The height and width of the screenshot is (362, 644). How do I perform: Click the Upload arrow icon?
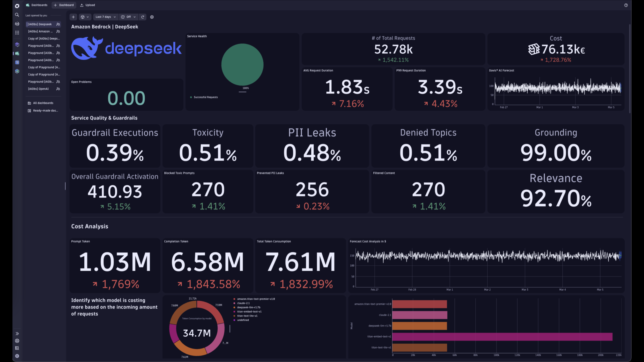click(x=82, y=5)
